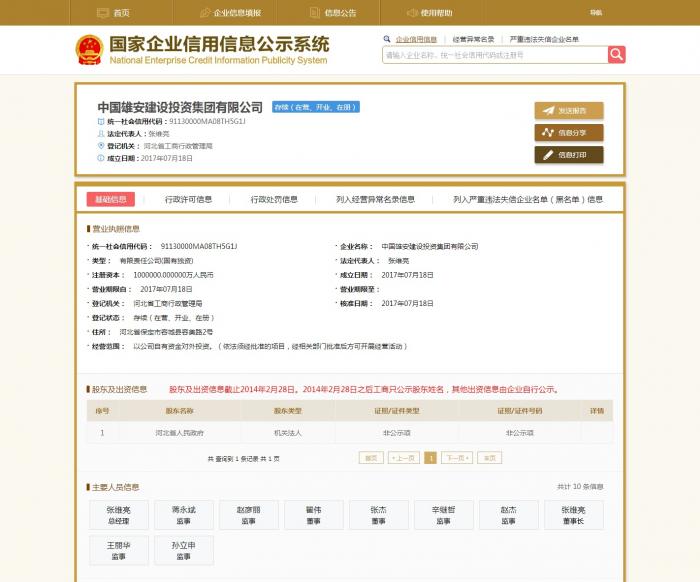Click the company title 中国雄安建设投资集团有限公司
700x582 pixels.
point(180,107)
